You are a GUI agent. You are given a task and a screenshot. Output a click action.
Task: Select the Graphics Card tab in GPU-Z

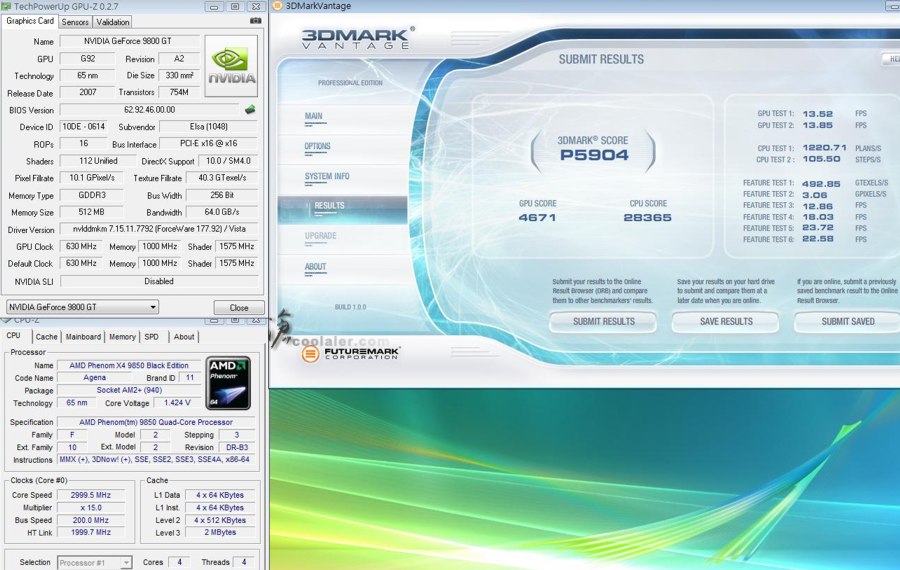pos(30,21)
